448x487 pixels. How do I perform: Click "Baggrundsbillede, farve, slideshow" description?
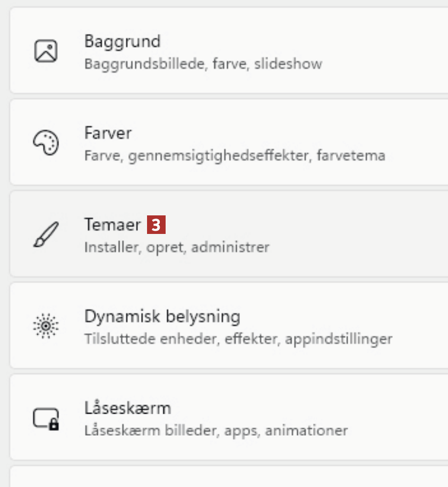203,65
